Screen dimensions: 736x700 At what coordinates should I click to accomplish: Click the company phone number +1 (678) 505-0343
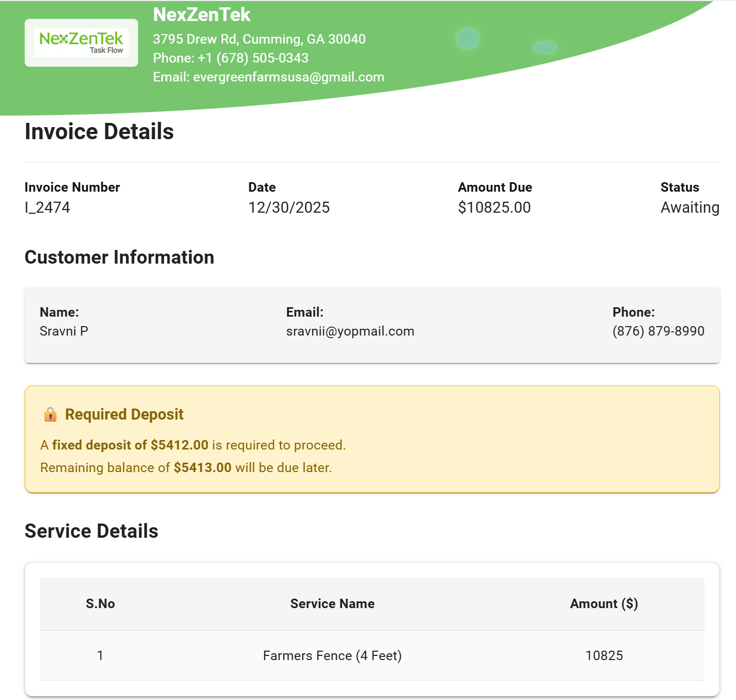tap(253, 58)
